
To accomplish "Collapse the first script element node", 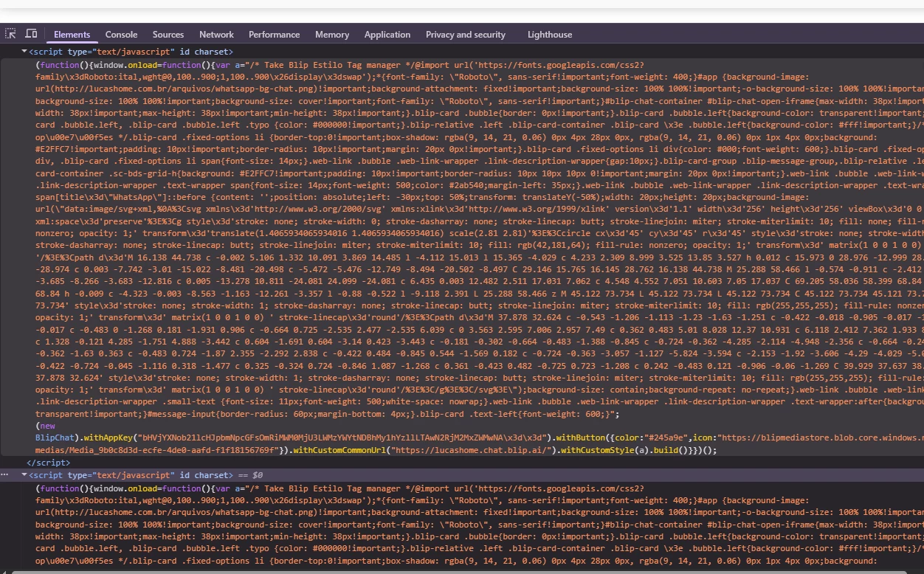I will coord(24,52).
